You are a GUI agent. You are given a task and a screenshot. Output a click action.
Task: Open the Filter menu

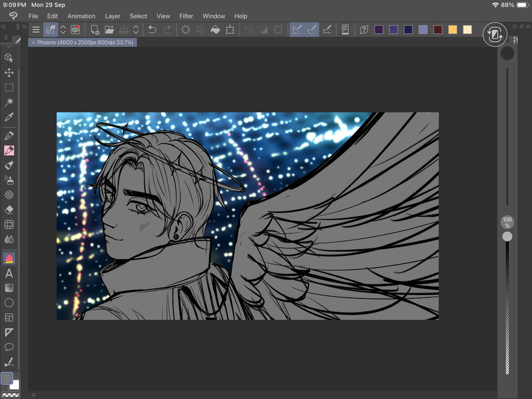coord(186,16)
